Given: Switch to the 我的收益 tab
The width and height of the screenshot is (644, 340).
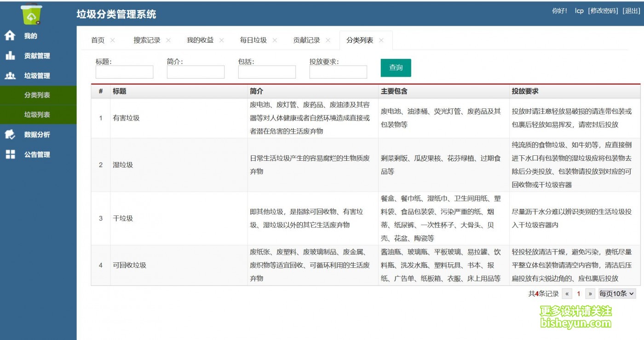Looking at the screenshot, I should point(200,40).
